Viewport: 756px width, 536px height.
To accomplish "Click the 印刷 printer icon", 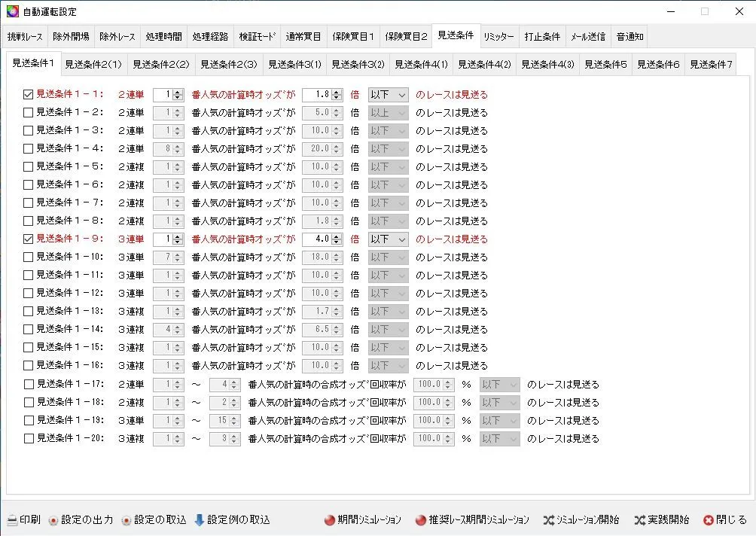I will 12,520.
